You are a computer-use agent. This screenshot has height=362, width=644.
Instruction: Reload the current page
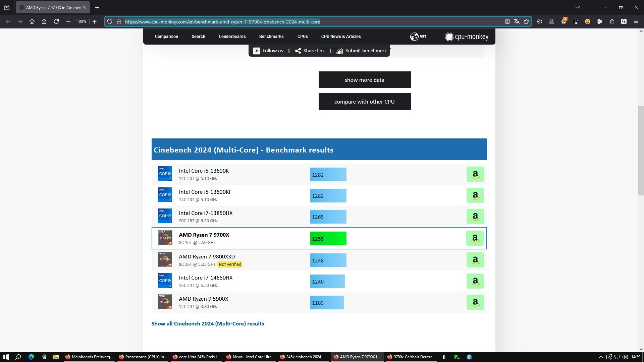click(x=56, y=21)
